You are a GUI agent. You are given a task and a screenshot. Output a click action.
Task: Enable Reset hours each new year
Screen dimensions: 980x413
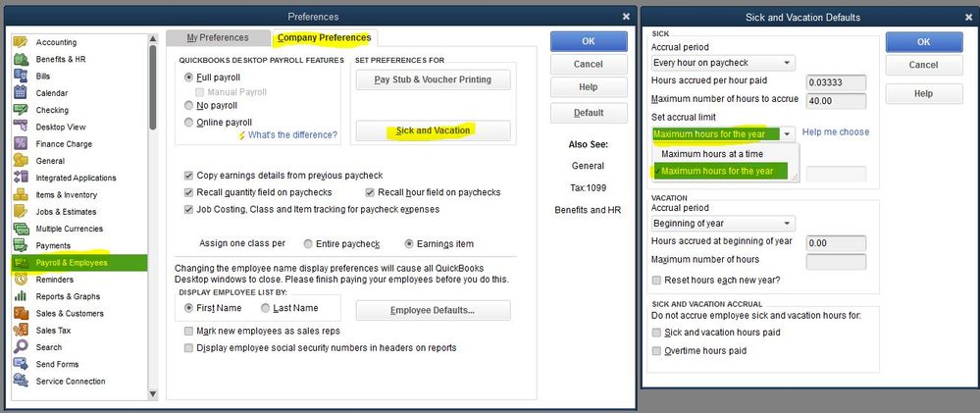656,280
